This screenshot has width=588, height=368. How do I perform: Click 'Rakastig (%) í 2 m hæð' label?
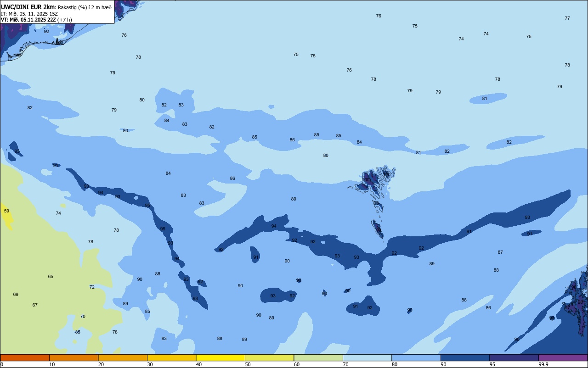pyautogui.click(x=85, y=7)
